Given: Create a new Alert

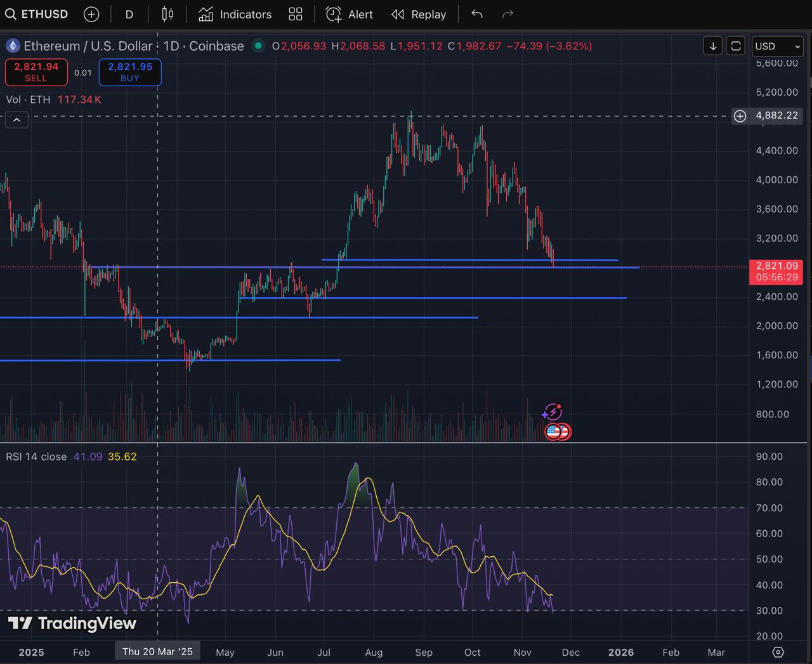Looking at the screenshot, I should (x=349, y=14).
